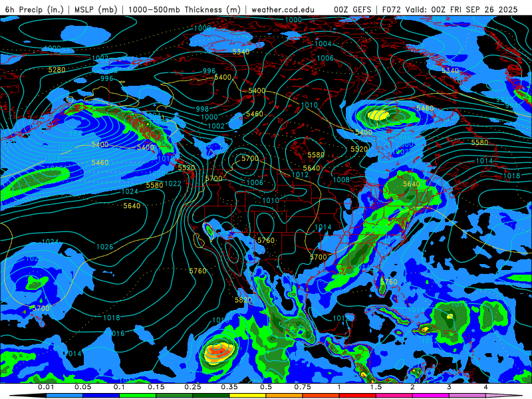The height and width of the screenshot is (399, 532).
Task: Click the '00Z GEFS' model run label
Action: (352, 9)
